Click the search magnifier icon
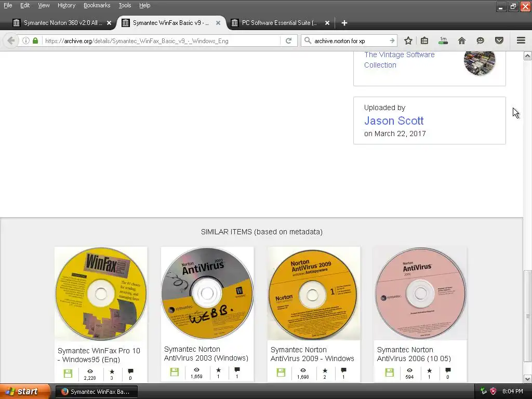The width and height of the screenshot is (532, 399). tap(308, 41)
